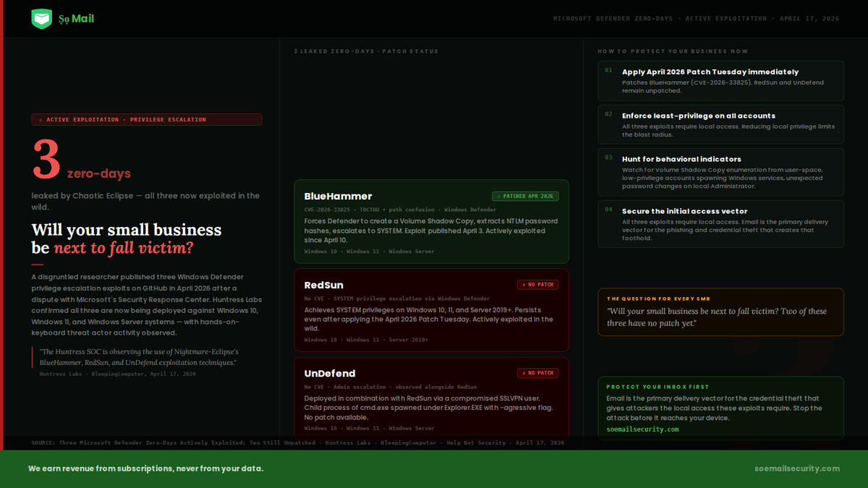Click BlueHammer's "Windows 10 · Windows 11 · Windows Server" line
The width and height of the screenshot is (868, 488).
pos(370,252)
